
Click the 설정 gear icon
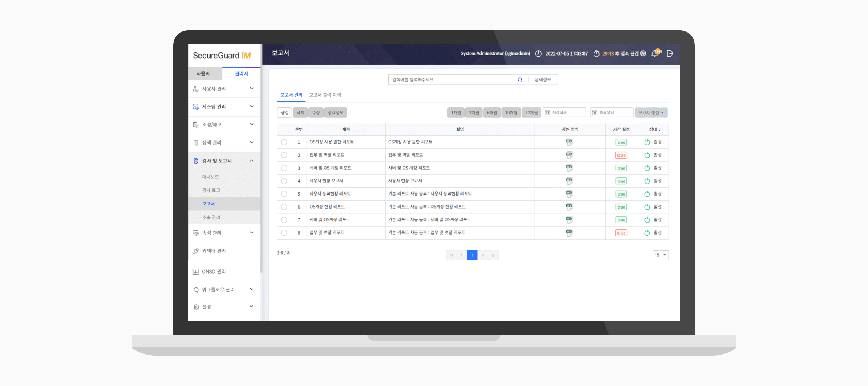click(196, 307)
